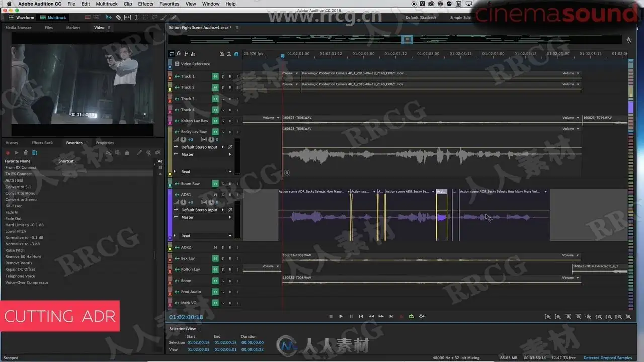Click Becky Lav Raw pan knob
The height and width of the screenshot is (362, 644).
(211, 139)
